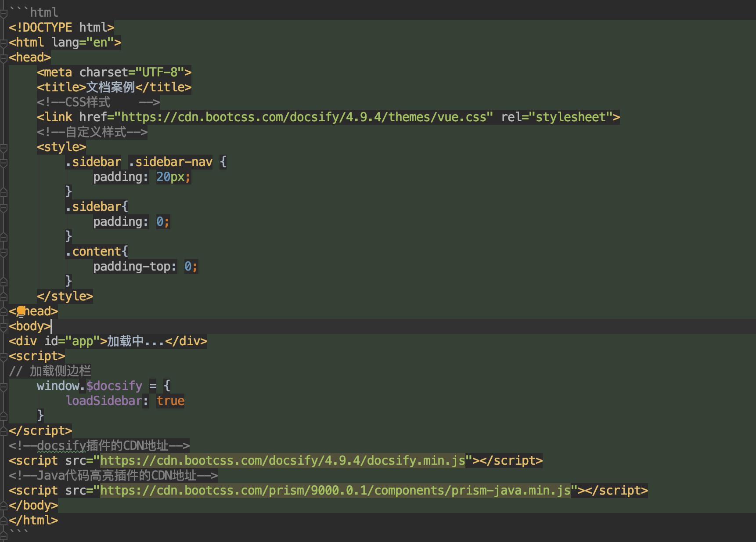This screenshot has width=756, height=542.
Task: Collapse the code fence at ```html line
Action: [x=4, y=13]
